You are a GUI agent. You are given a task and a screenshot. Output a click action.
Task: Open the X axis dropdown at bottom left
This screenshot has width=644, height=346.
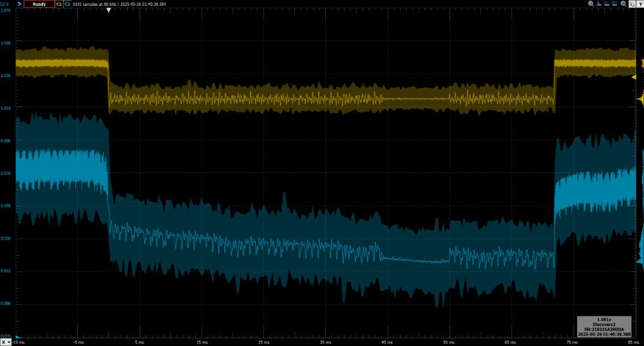coord(6,342)
